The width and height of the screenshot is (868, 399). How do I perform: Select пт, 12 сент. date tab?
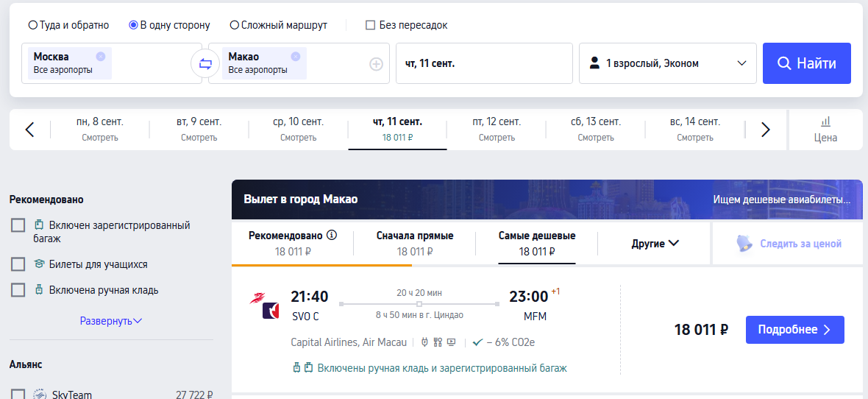(497, 130)
